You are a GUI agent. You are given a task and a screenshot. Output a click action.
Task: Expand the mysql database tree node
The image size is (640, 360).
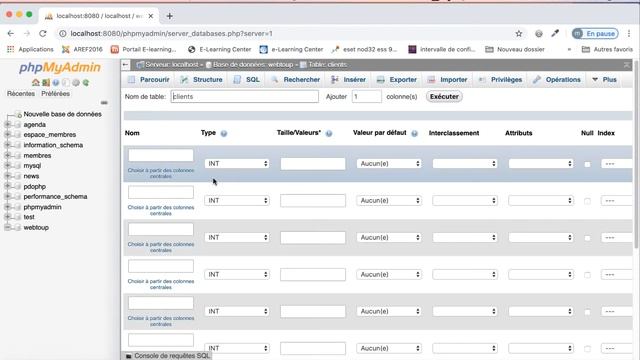point(7,165)
